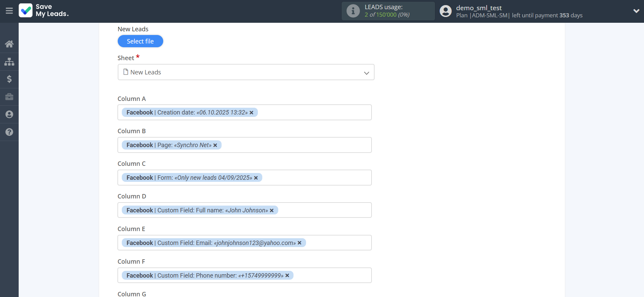644x297 pixels.
Task: Open the user profile sidebar icon
Action: (9, 115)
